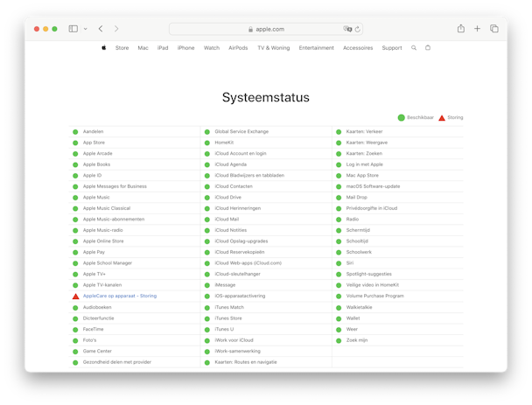This screenshot has height=405, width=532.
Task: Click the HomeKit row text
Action: coord(224,143)
